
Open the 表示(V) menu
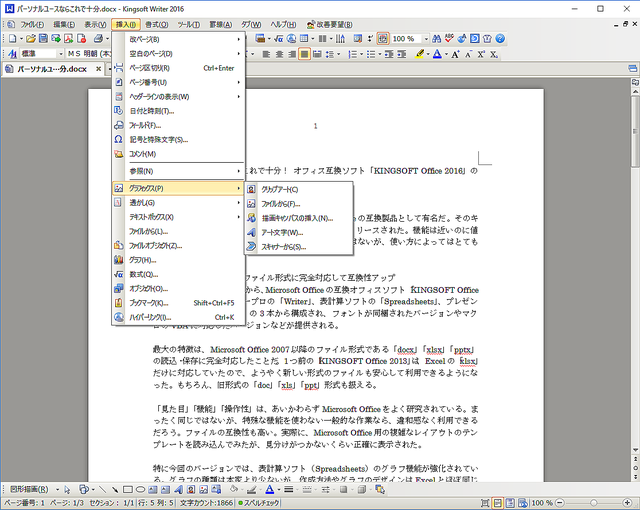click(95, 24)
